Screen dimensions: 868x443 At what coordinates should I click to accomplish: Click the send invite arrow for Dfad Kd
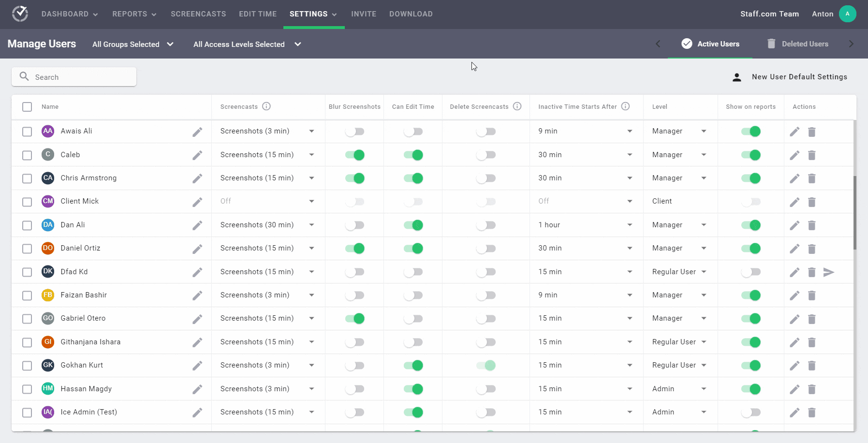click(829, 272)
